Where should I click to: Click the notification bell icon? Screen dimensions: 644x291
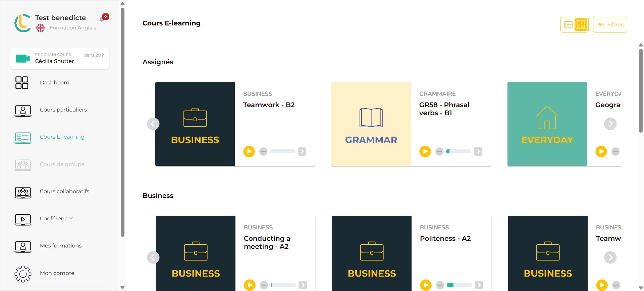(x=102, y=19)
